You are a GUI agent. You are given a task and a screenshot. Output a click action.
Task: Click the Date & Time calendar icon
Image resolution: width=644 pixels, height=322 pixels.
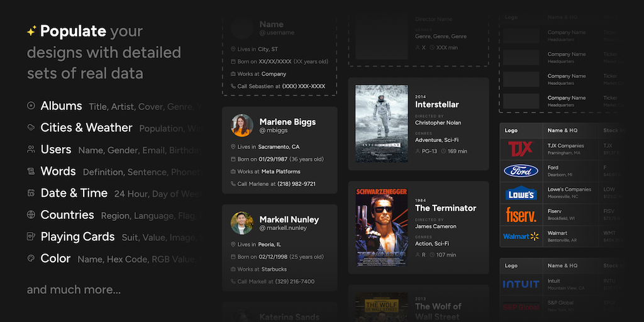31,193
